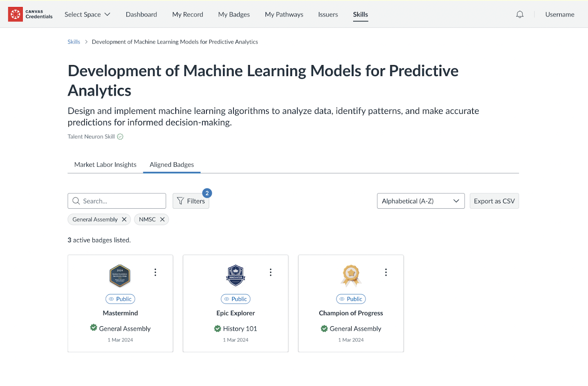Click the 1 Mar 2024 date on Mastermind

[x=120, y=340]
